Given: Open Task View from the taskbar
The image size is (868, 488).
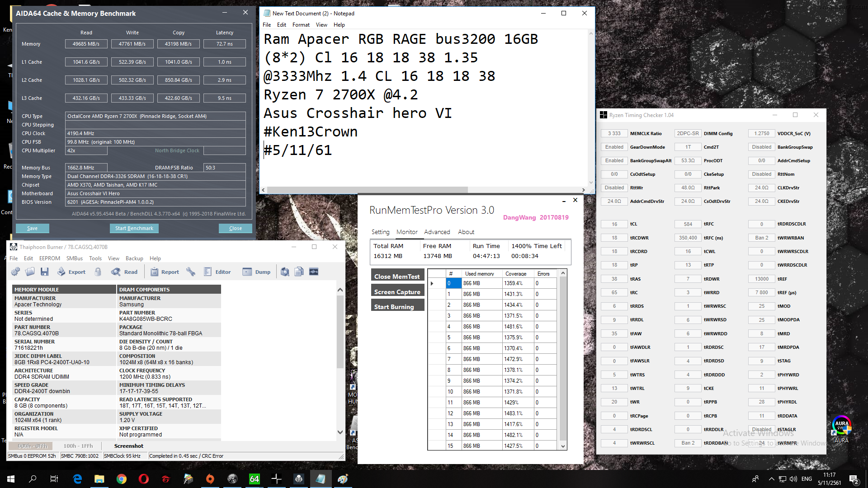Looking at the screenshot, I should [54, 479].
